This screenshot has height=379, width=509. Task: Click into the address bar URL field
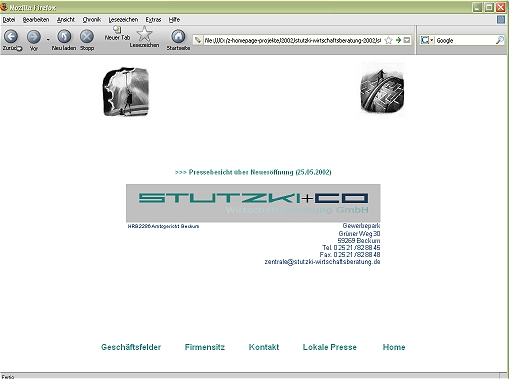292,40
